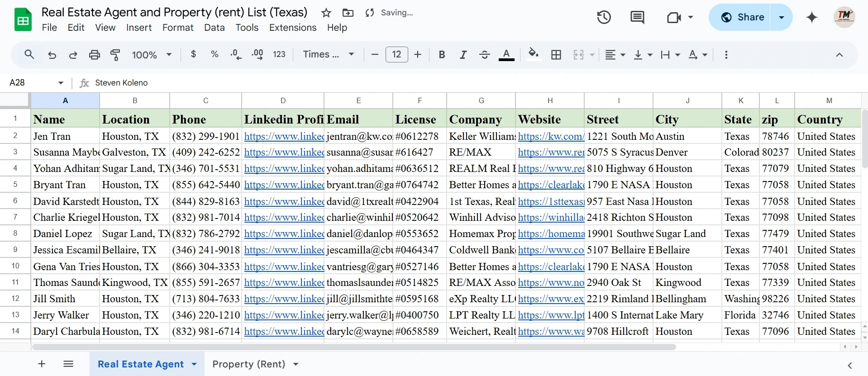Expand merge cells options arrow
Viewport: 868px width, 376px height.
click(592, 55)
